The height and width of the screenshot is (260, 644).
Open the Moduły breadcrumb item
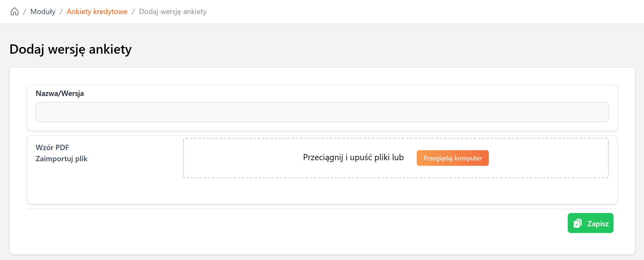coord(43,12)
